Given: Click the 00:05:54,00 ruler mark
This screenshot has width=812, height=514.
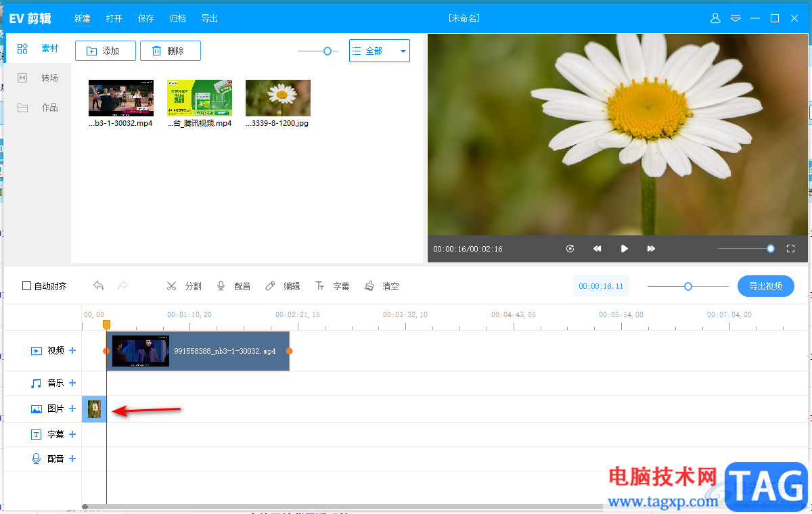Looking at the screenshot, I should 621,314.
